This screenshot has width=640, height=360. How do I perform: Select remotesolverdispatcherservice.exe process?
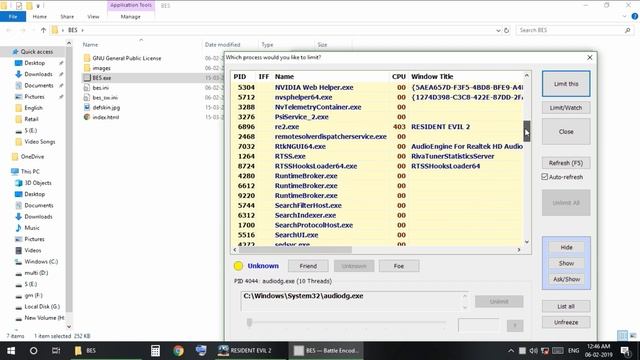pyautogui.click(x=378, y=136)
